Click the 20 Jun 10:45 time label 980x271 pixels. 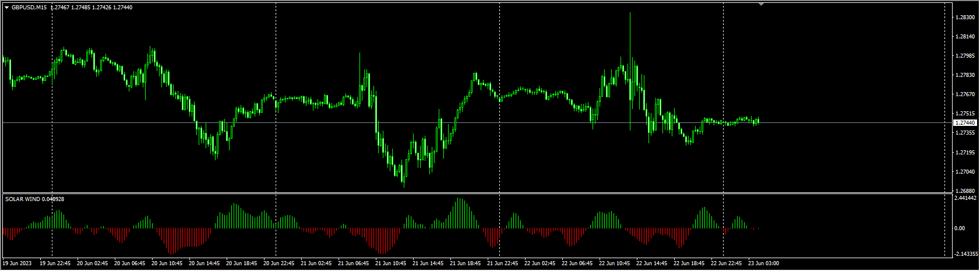coord(167,263)
